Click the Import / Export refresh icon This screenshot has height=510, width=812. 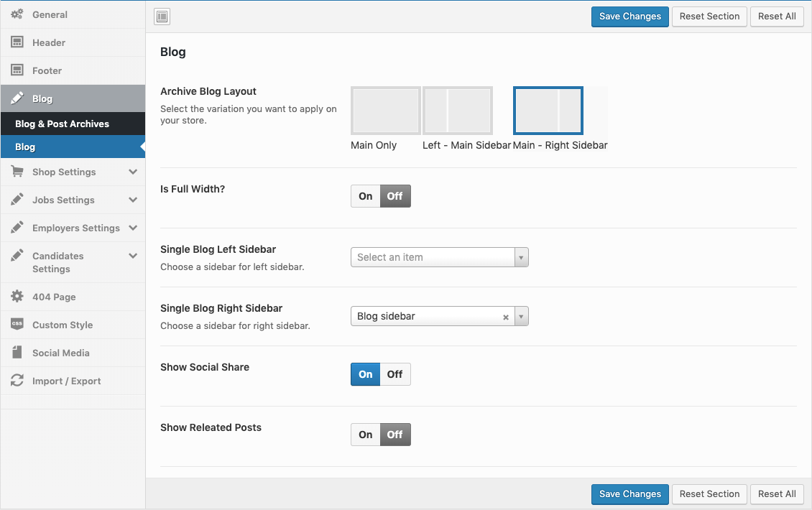coord(17,381)
